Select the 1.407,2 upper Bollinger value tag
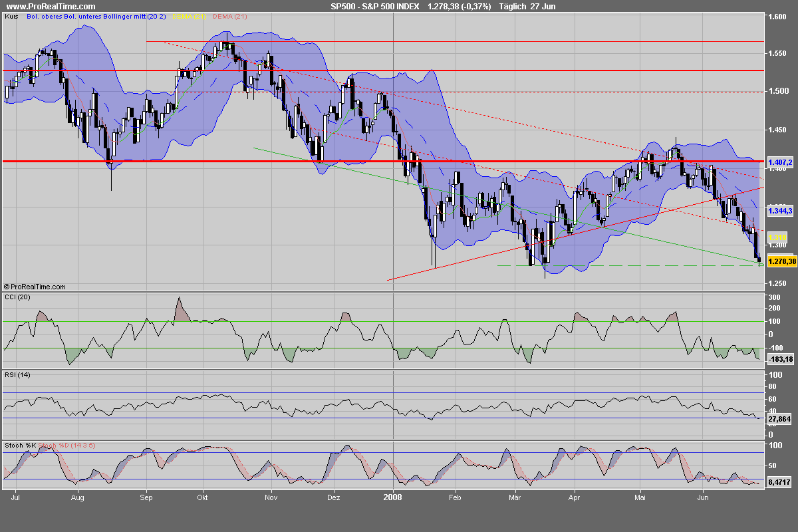 click(x=780, y=162)
